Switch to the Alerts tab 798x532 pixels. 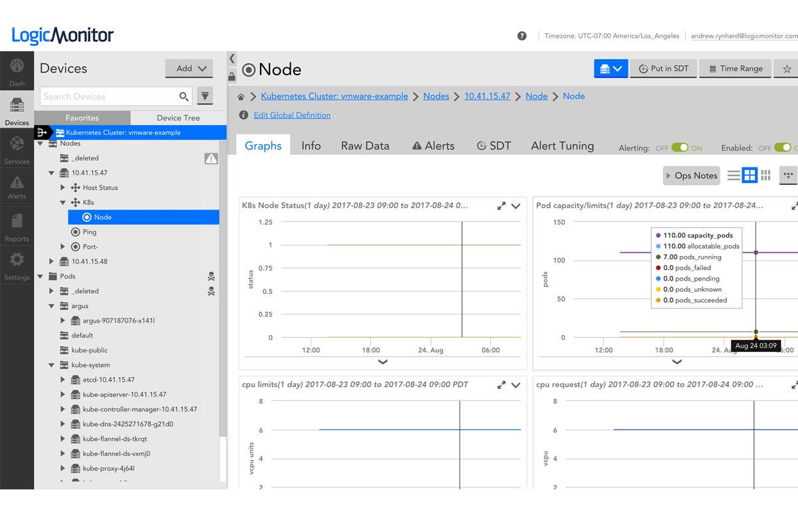[x=433, y=146]
